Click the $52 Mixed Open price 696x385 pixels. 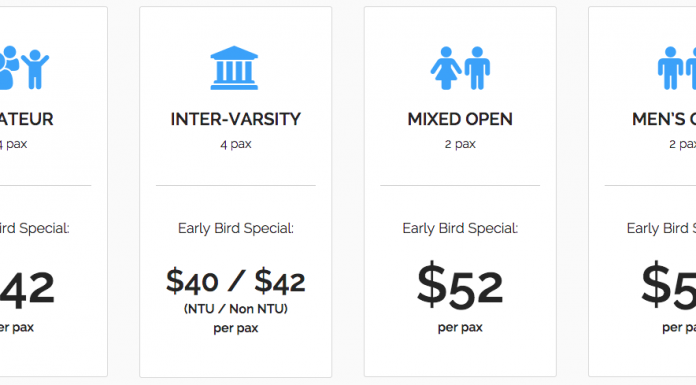(x=460, y=286)
